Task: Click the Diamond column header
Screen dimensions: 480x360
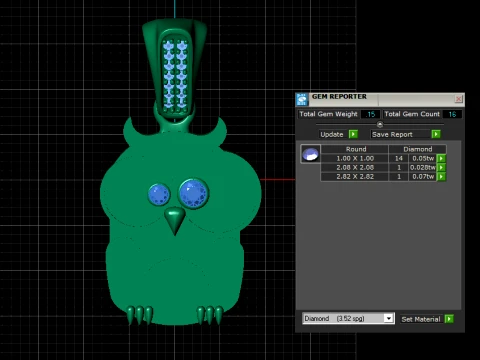Action: pos(417,149)
